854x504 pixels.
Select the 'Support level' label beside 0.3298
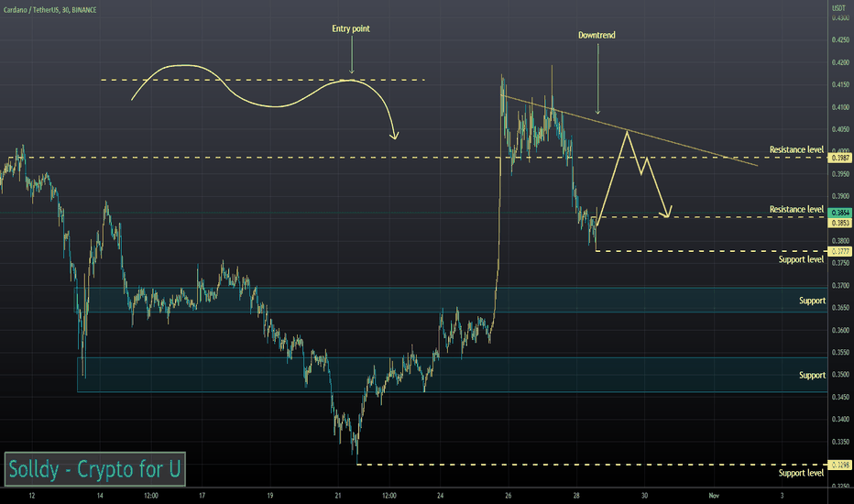point(801,473)
